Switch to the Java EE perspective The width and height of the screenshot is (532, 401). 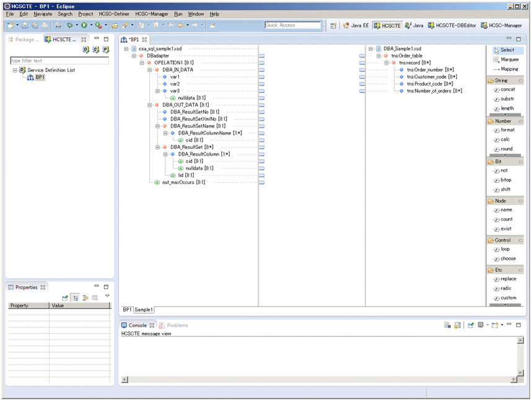[355, 25]
